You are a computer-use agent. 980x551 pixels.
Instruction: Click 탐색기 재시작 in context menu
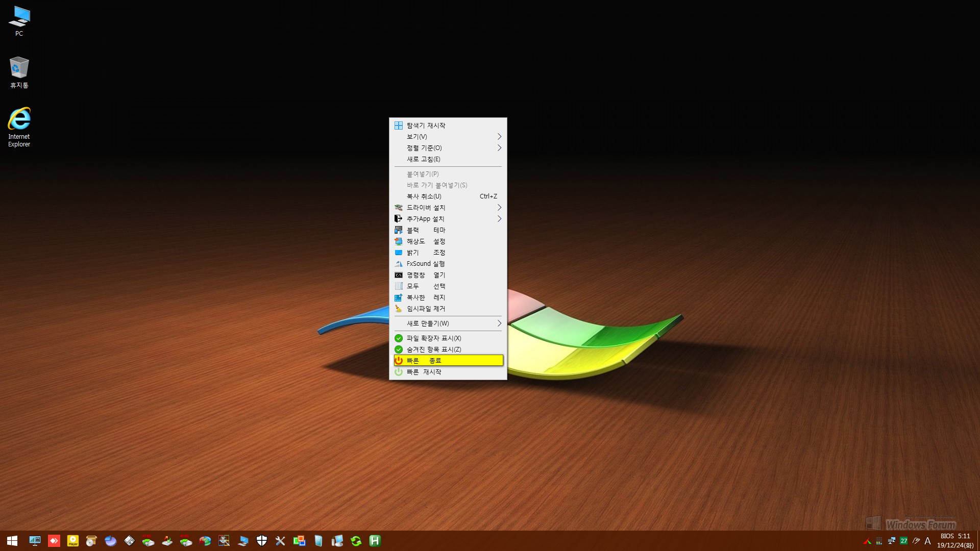(x=448, y=126)
